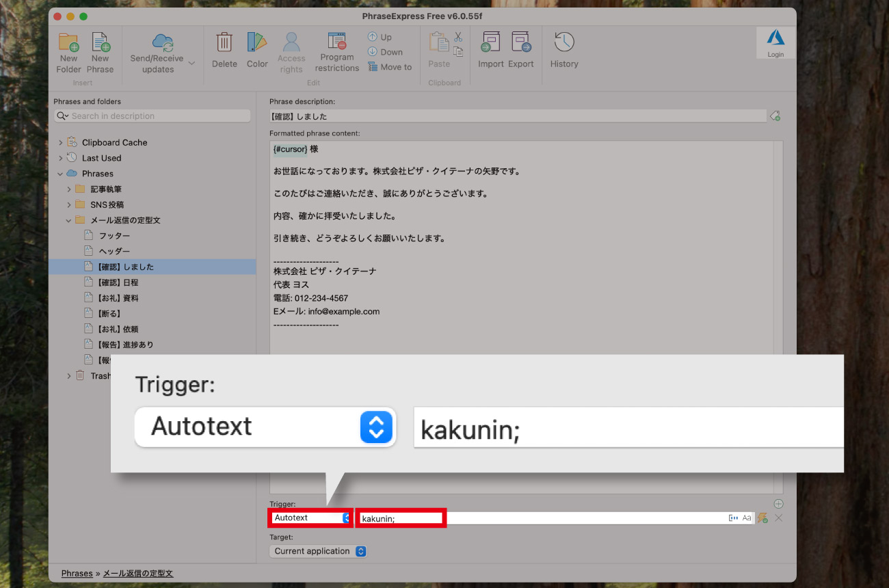This screenshot has width=889, height=588.
Task: Select the フッター phrase
Action: pos(114,236)
